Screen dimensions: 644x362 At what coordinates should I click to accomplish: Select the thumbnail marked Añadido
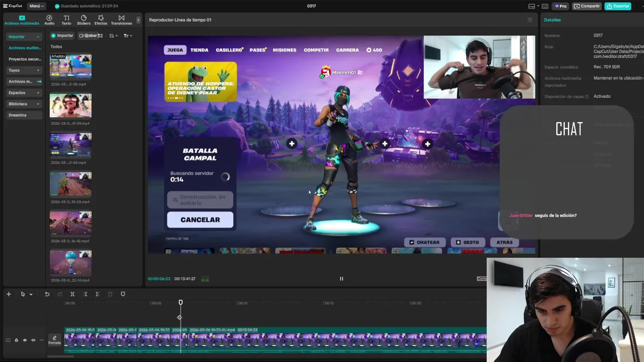pos(70,66)
